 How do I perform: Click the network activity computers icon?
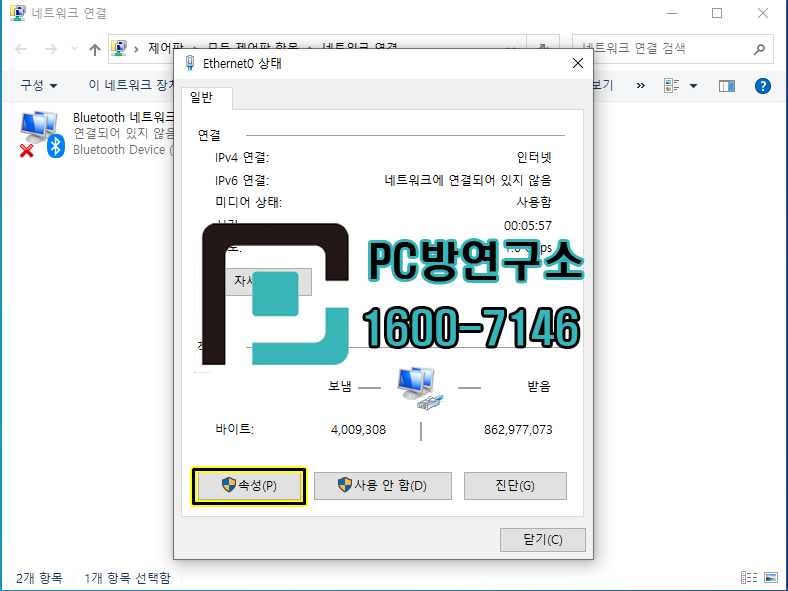coord(420,388)
